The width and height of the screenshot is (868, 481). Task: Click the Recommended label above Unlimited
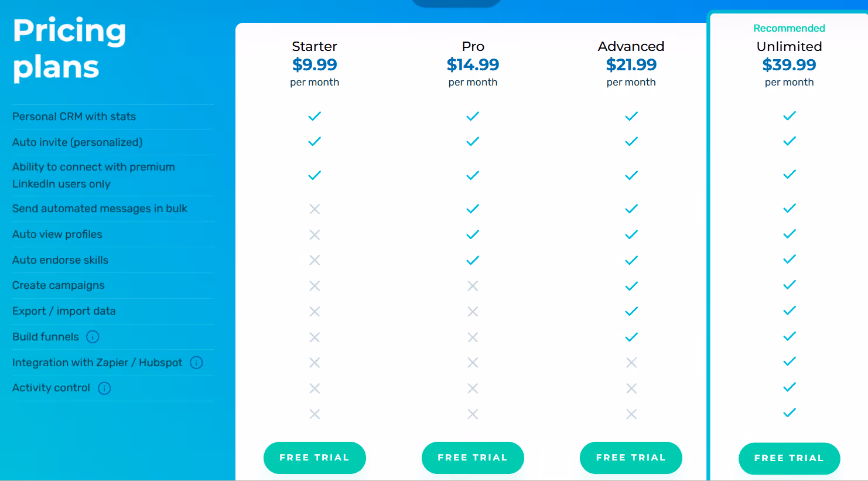coord(789,28)
